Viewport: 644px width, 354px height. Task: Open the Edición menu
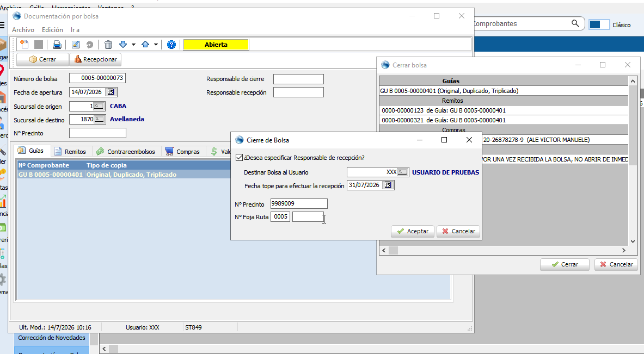[x=53, y=29]
